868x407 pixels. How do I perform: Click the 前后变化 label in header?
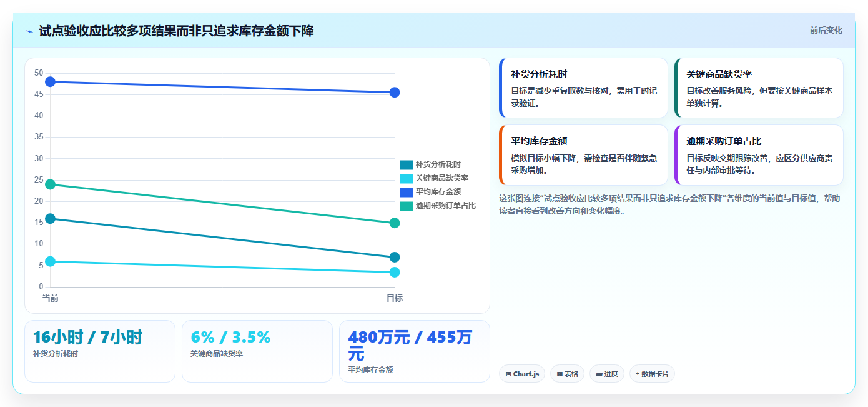coord(826,30)
